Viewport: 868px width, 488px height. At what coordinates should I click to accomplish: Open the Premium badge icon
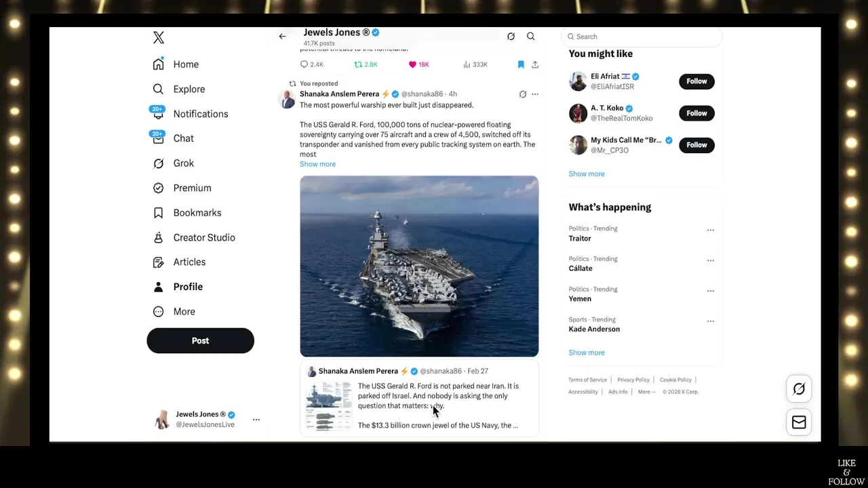tap(158, 188)
